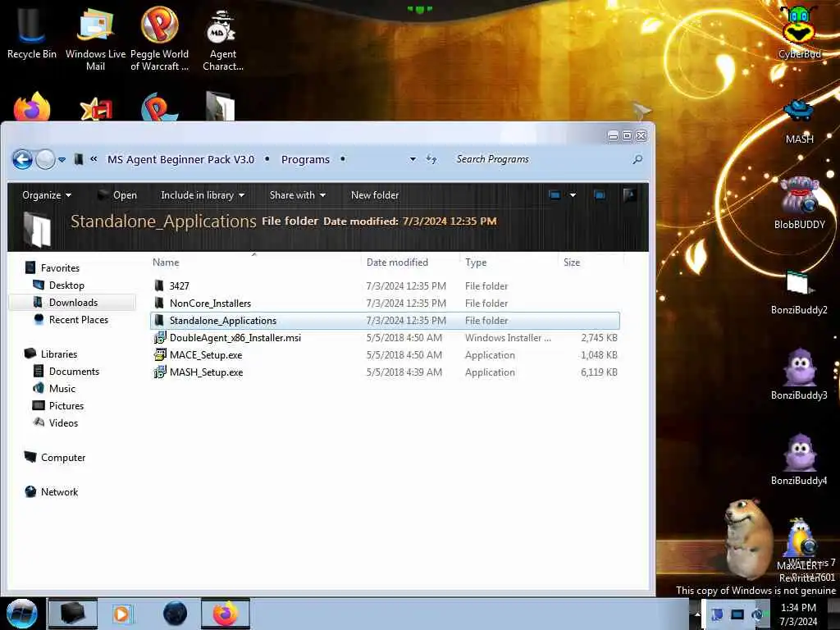Open the Recycle Bin desktop icon
The height and width of the screenshot is (630, 840).
coord(32,34)
